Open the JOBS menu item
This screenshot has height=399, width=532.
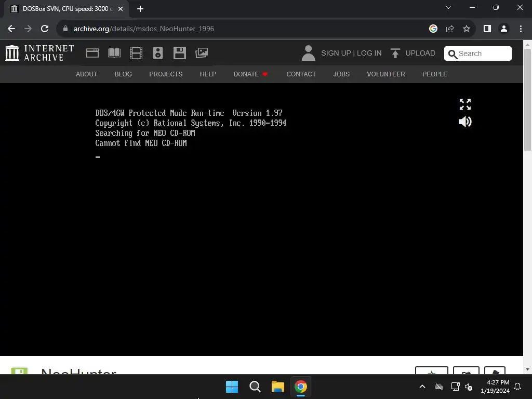341,74
